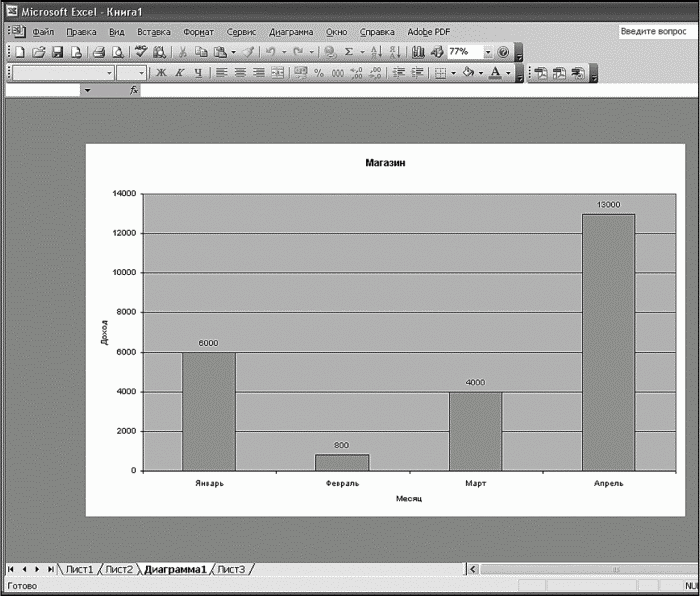This screenshot has height=596, width=700.
Task: Switch to the Лист1 sheet tab
Action: click(x=79, y=569)
